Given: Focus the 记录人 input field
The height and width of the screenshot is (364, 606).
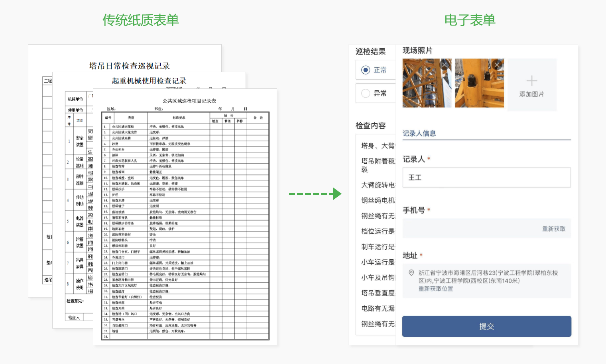Looking at the screenshot, I should (x=486, y=178).
